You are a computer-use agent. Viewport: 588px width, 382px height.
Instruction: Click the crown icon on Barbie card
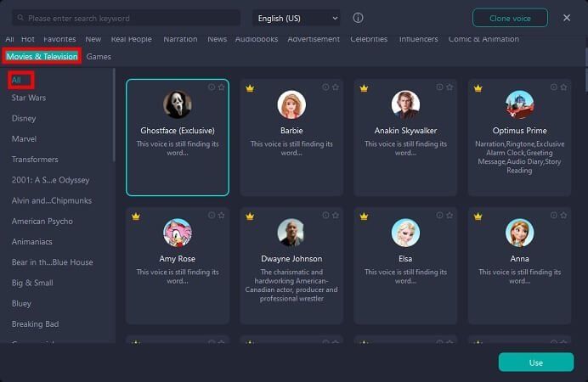(250, 88)
